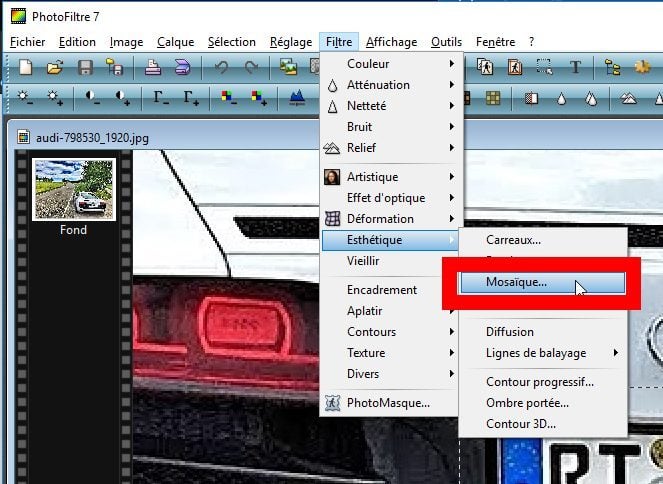Click the olive grid filter icon
Image resolution: width=663 pixels, height=484 pixels.
coord(493,98)
